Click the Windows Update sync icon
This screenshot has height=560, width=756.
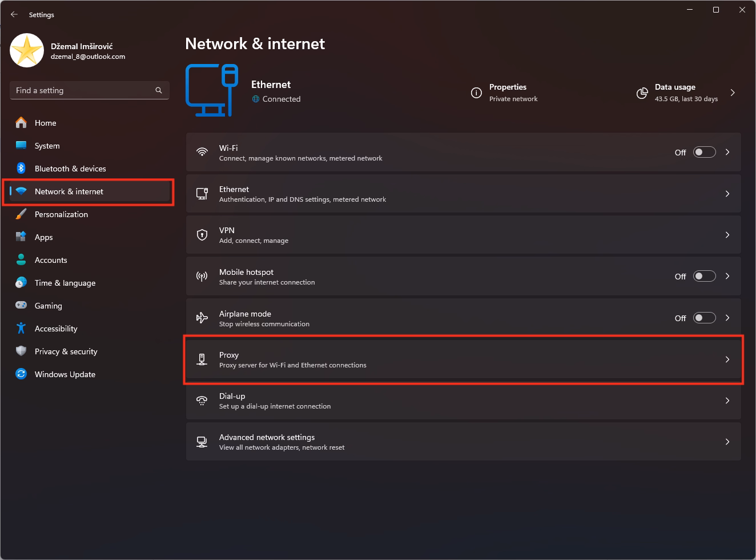coord(21,374)
